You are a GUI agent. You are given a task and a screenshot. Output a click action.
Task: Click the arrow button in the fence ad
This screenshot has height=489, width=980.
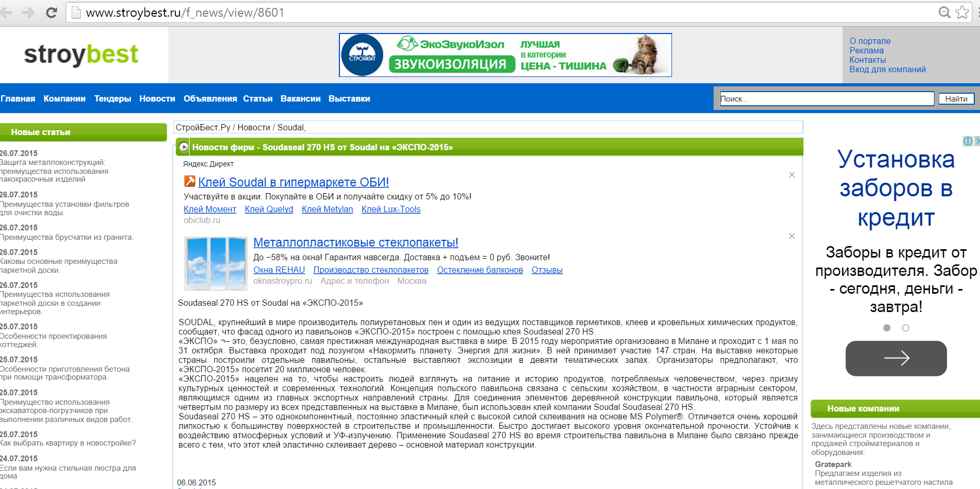click(896, 358)
